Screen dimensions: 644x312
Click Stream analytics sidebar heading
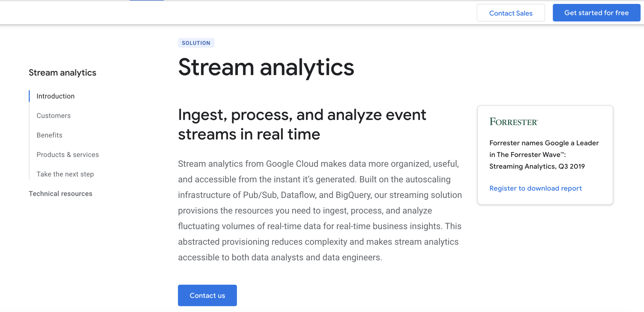pyautogui.click(x=62, y=73)
